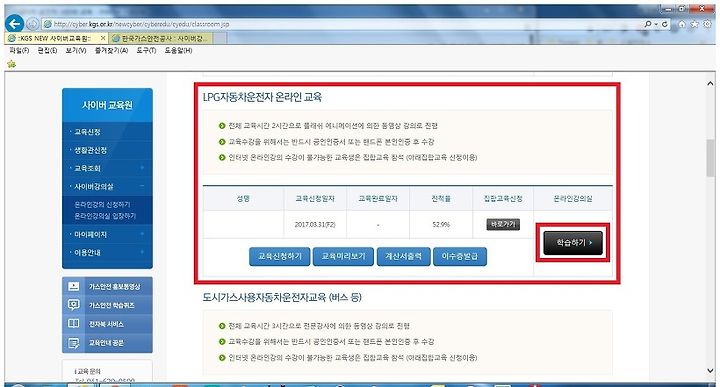
Task: Click the 계산서출력 button
Action: click(x=404, y=257)
